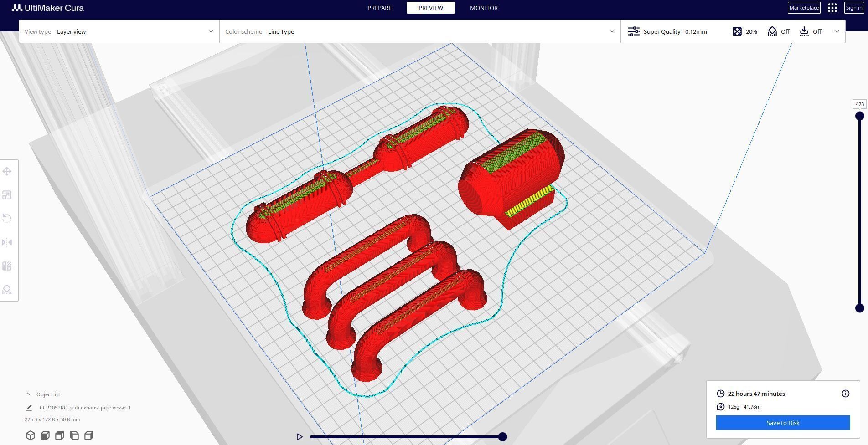Click the upper layer slider handle
The width and height of the screenshot is (868, 445).
860,116
